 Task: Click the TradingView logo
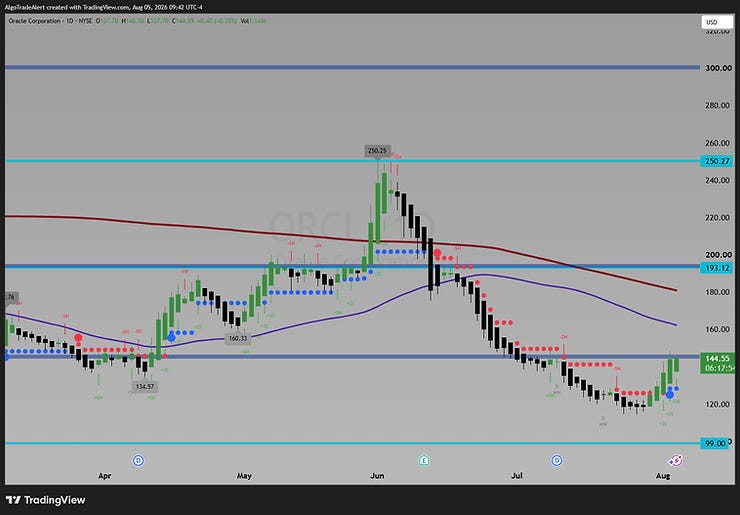click(46, 500)
